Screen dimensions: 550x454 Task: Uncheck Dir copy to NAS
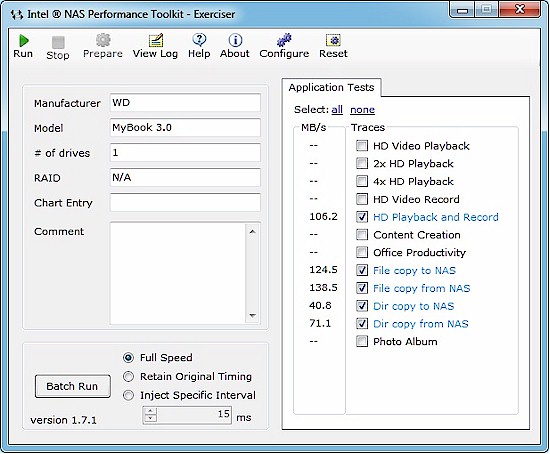pos(362,306)
